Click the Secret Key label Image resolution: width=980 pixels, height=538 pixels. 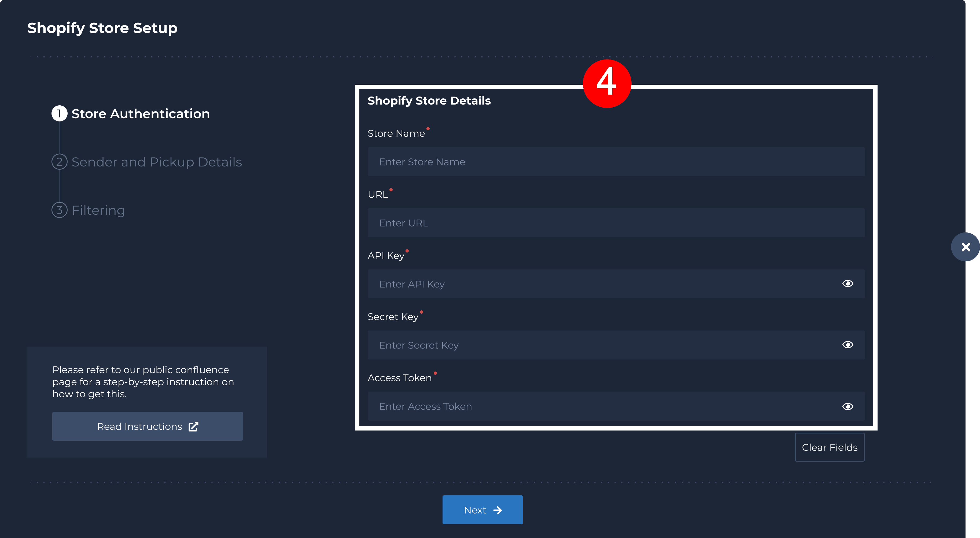(393, 317)
